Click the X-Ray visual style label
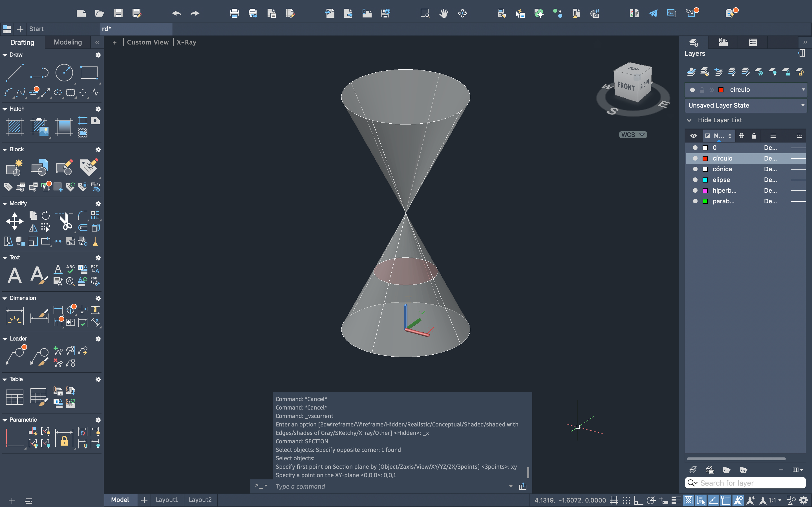The height and width of the screenshot is (507, 812). (186, 42)
